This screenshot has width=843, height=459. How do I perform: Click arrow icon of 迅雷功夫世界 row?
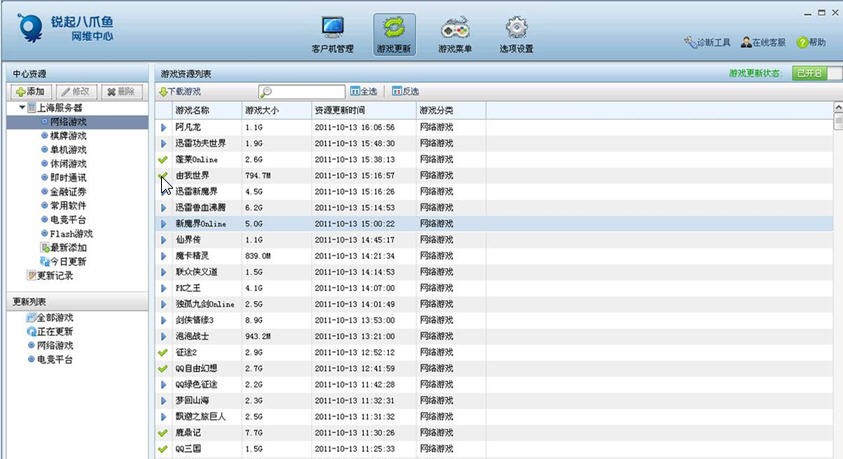click(x=163, y=144)
